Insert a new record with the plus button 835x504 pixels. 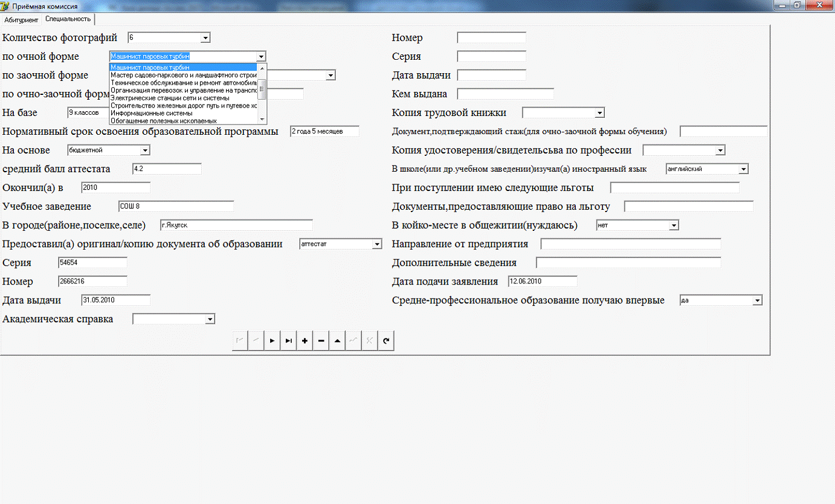click(x=305, y=341)
